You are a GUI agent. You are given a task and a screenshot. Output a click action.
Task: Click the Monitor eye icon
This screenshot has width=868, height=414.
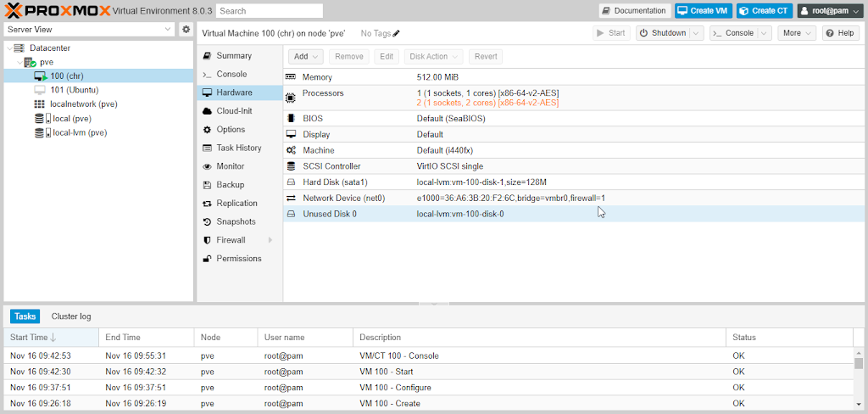[x=207, y=166]
